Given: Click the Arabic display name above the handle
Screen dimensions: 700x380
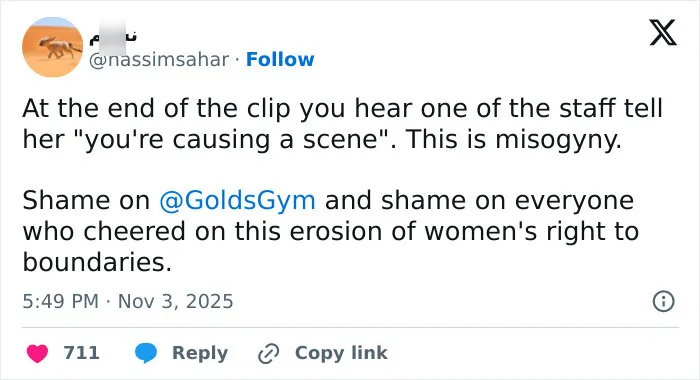Looking at the screenshot, I should pyautogui.click(x=113, y=36).
